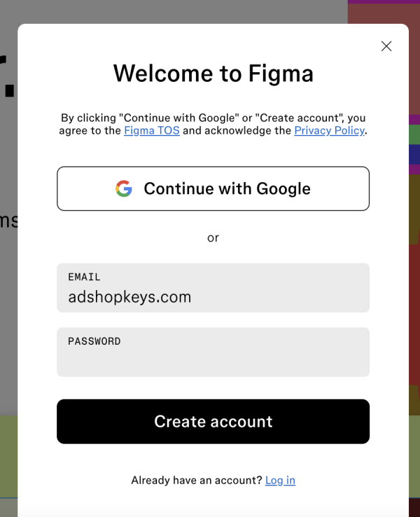Click the "Already have an account?" text
The width and height of the screenshot is (420, 517).
click(x=197, y=481)
